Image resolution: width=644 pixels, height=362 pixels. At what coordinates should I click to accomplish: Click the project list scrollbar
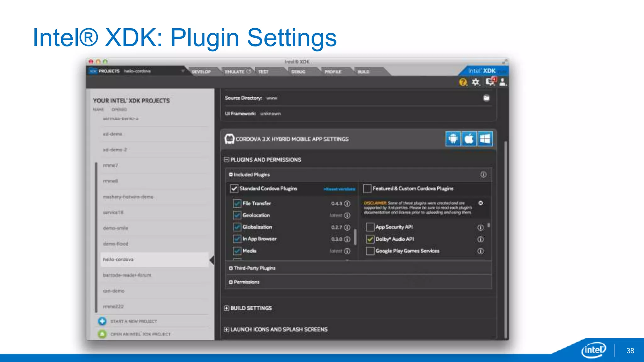(96, 237)
